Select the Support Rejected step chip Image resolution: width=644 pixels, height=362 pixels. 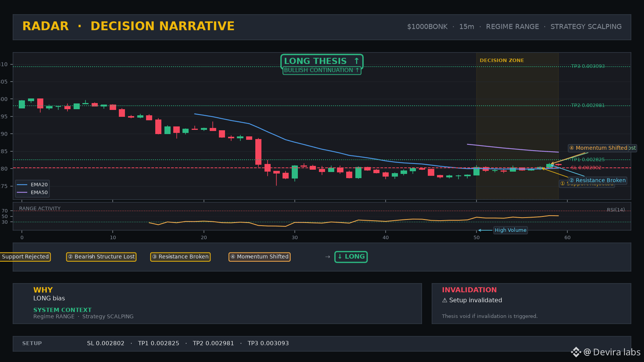(x=25, y=257)
